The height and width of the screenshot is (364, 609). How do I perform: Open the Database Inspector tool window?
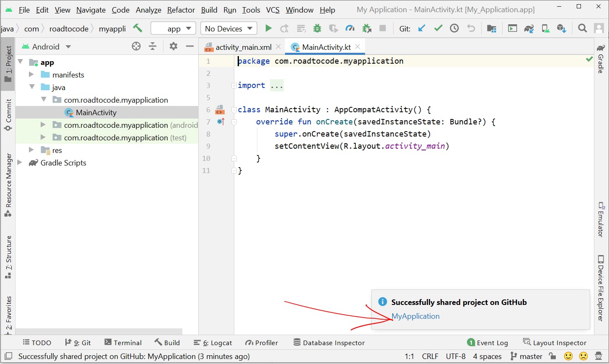pos(329,343)
